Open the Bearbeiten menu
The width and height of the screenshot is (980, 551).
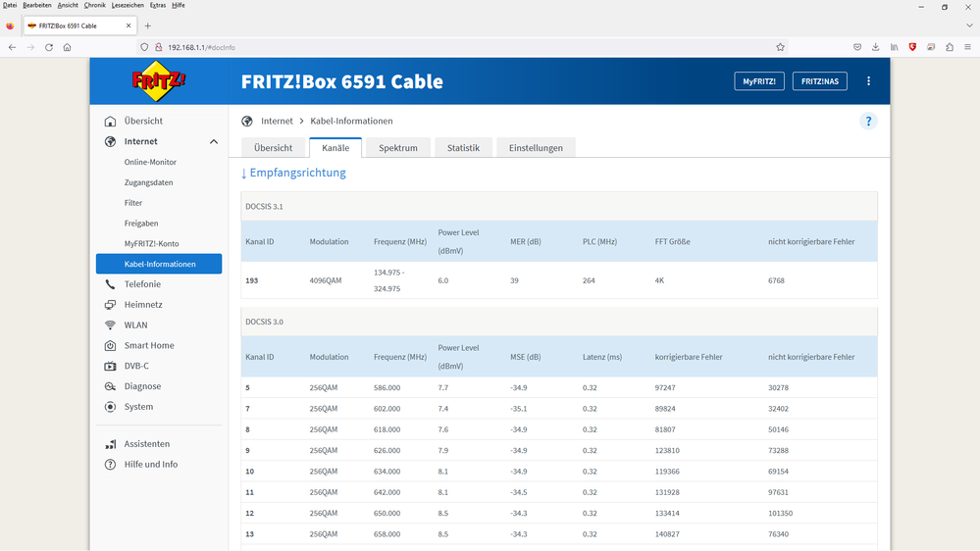point(37,5)
